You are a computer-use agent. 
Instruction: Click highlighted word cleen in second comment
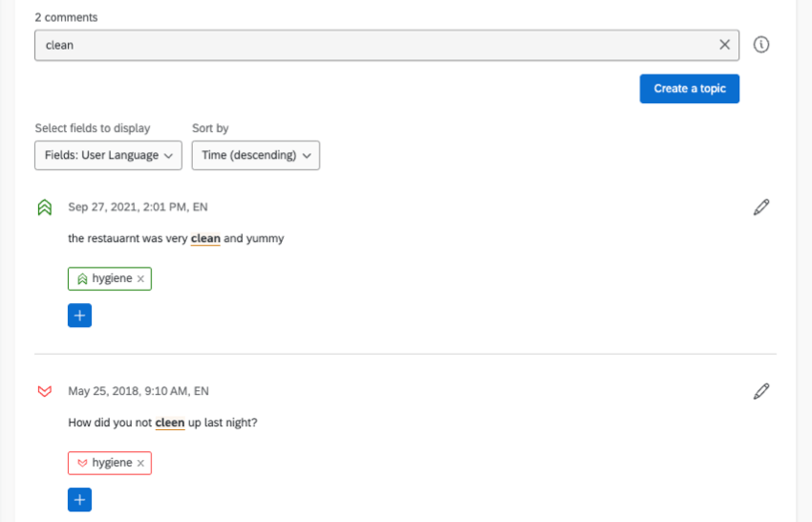pyautogui.click(x=170, y=422)
